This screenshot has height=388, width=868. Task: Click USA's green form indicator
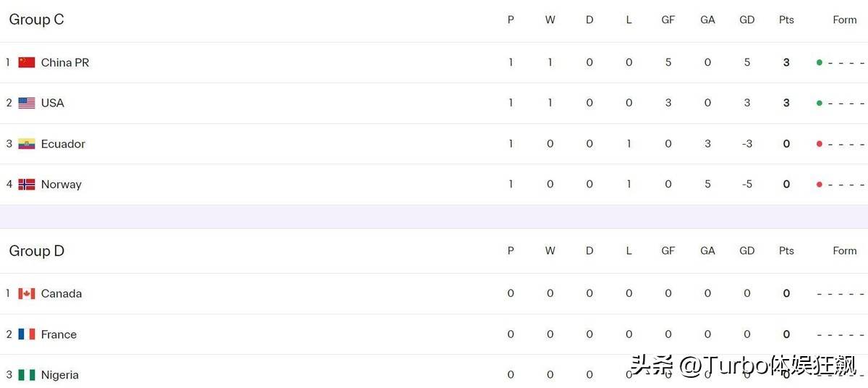click(x=819, y=103)
